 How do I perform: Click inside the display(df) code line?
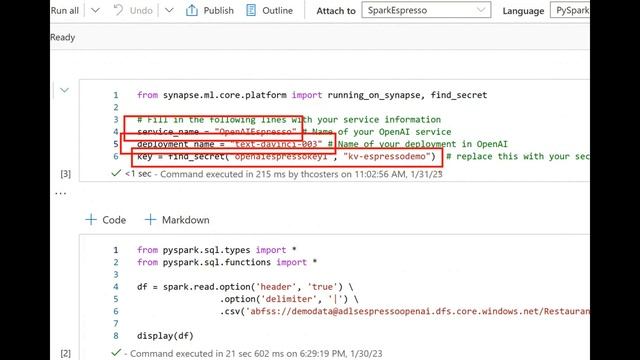pyautogui.click(x=165, y=336)
